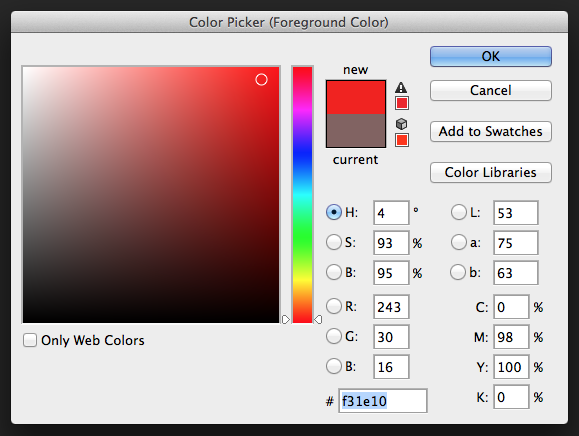Click the not-web-safe cube icon
The height and width of the screenshot is (436, 579).
coord(401,124)
